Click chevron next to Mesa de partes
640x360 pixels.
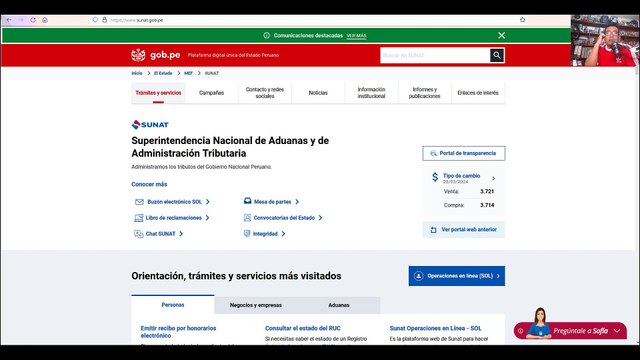[297, 202]
